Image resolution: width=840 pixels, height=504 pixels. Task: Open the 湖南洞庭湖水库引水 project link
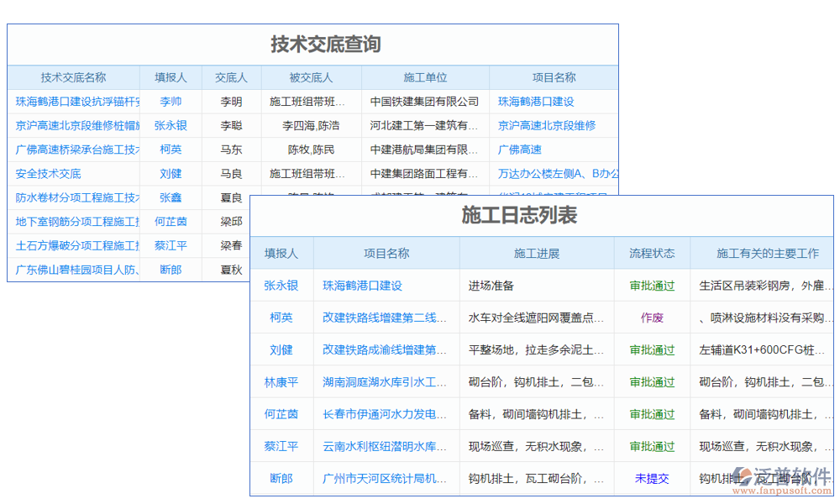coord(384,382)
